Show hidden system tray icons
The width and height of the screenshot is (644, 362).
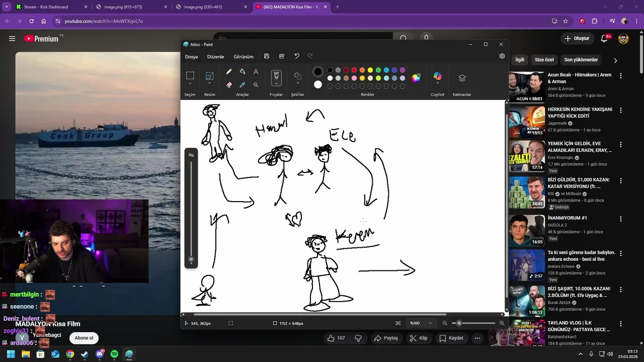tap(580, 354)
